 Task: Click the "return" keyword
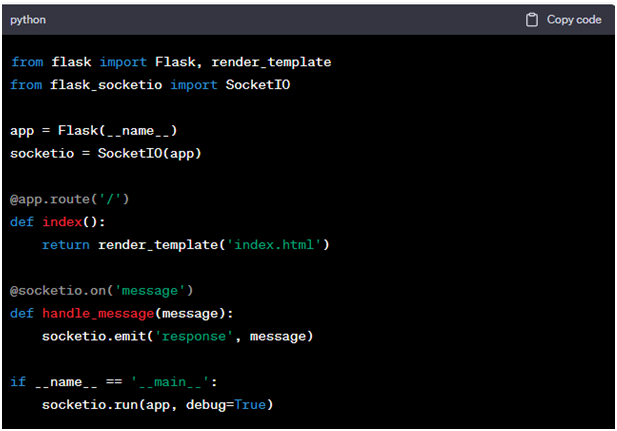click(x=65, y=244)
